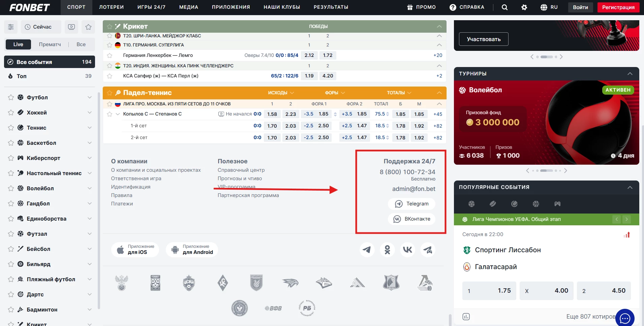
Task: Open the ТОТАЛЫ market dropdown
Action: click(399, 93)
